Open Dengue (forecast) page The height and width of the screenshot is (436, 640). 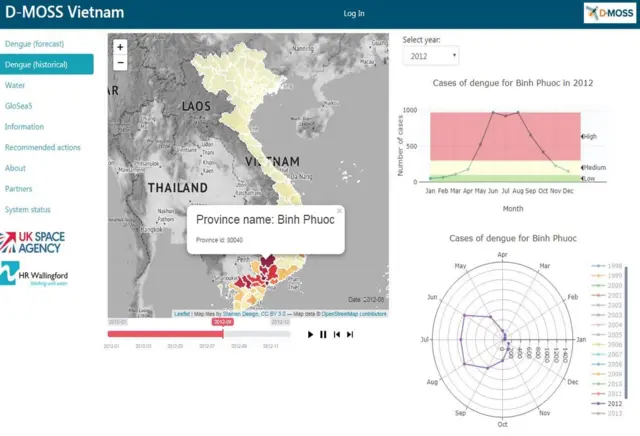pyautogui.click(x=34, y=44)
